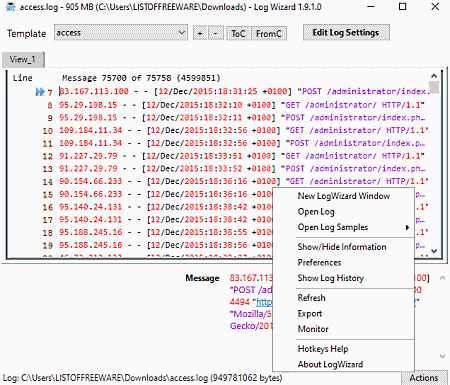The image size is (450, 385).
Task: Click the Message 75700 of 75758 header
Action: click(x=141, y=78)
